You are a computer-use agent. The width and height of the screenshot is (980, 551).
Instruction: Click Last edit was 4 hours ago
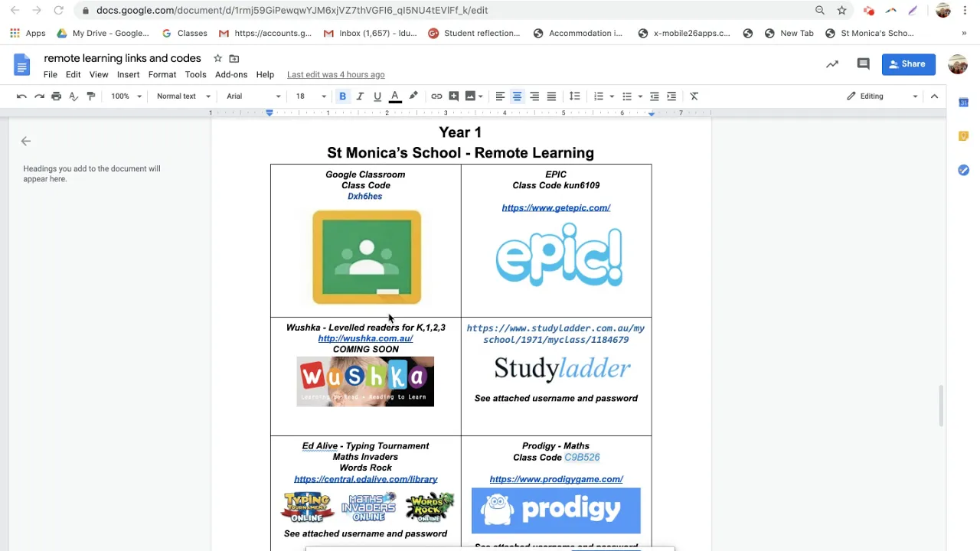pos(335,75)
